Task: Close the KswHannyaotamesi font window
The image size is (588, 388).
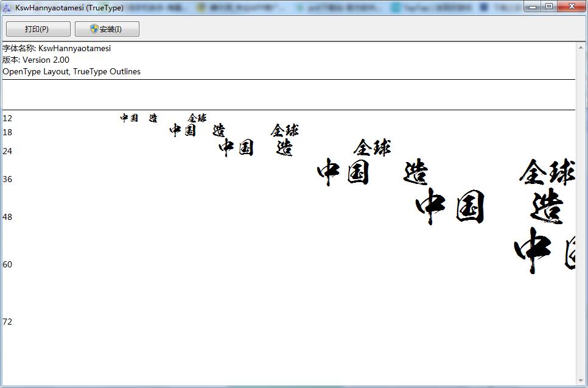Action: coord(572,6)
